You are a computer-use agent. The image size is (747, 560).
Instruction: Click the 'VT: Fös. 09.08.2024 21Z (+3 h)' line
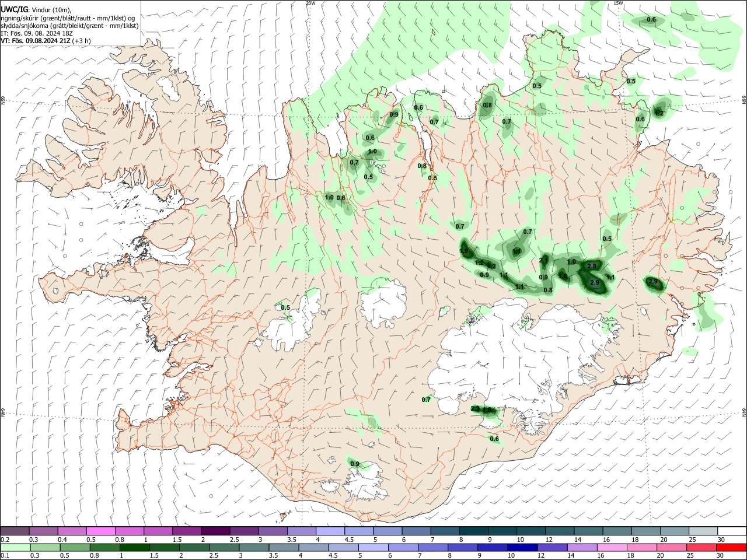(x=46, y=41)
